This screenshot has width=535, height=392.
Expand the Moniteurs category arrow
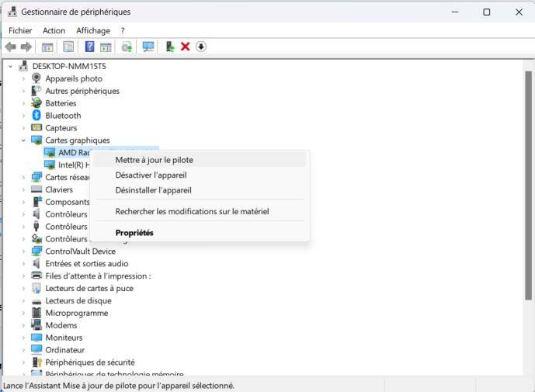(x=23, y=338)
